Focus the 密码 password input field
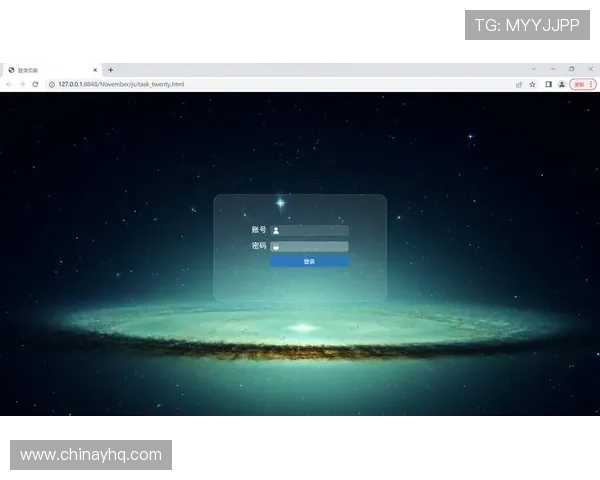 (x=314, y=246)
